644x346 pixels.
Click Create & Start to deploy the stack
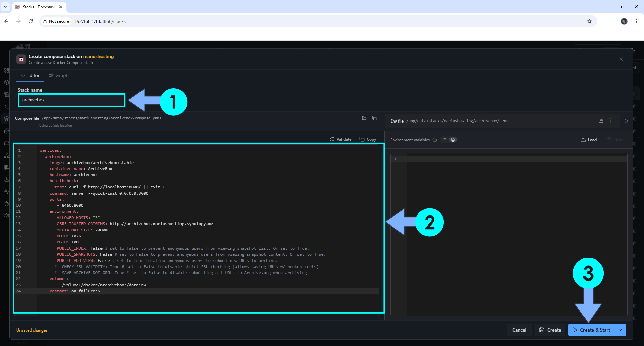tap(591, 330)
